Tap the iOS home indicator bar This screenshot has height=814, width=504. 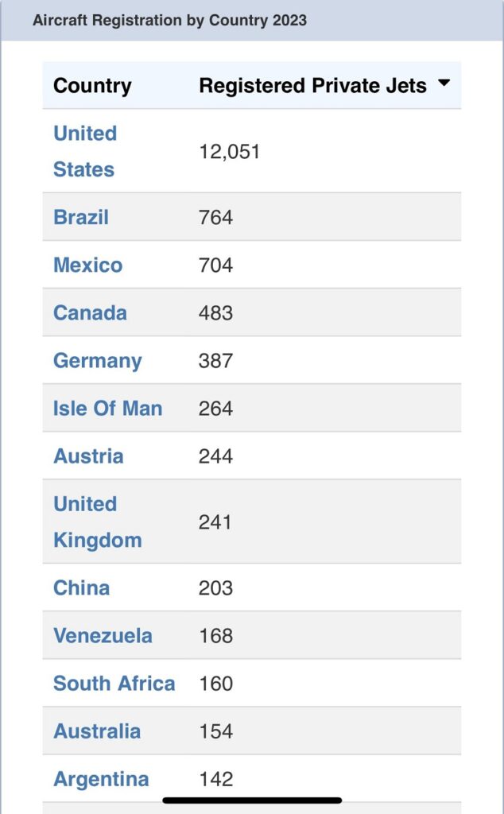click(x=252, y=800)
